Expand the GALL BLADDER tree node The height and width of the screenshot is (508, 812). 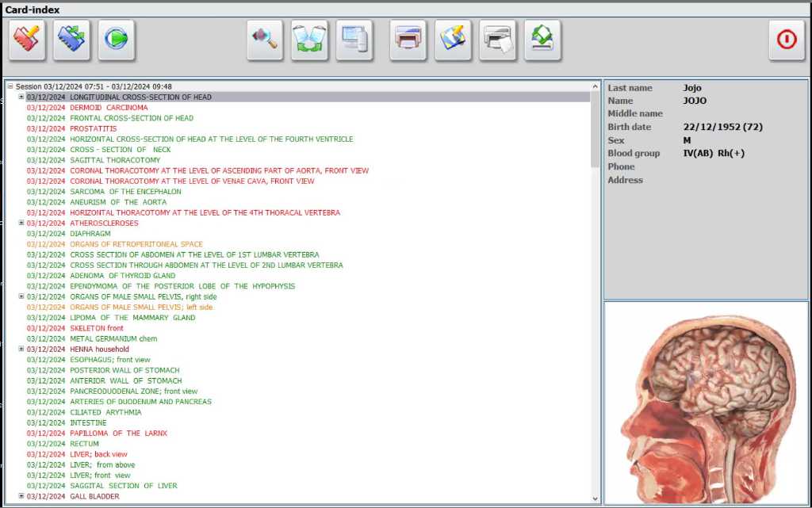click(x=21, y=496)
